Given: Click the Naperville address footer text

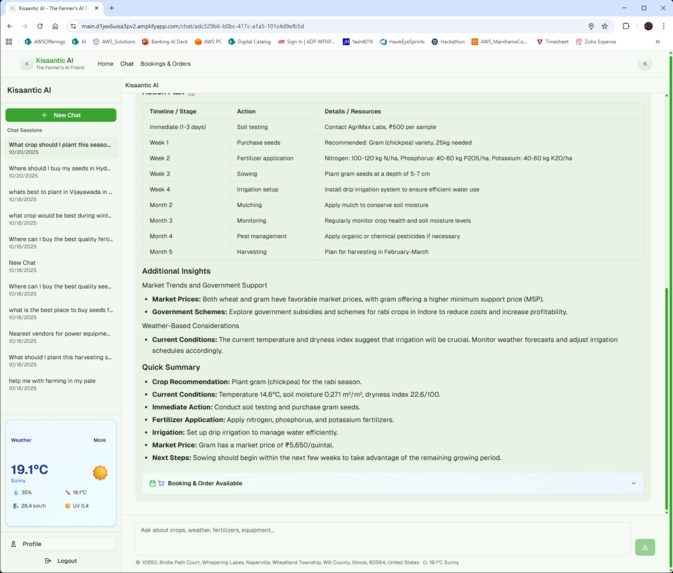Looking at the screenshot, I should [280, 562].
